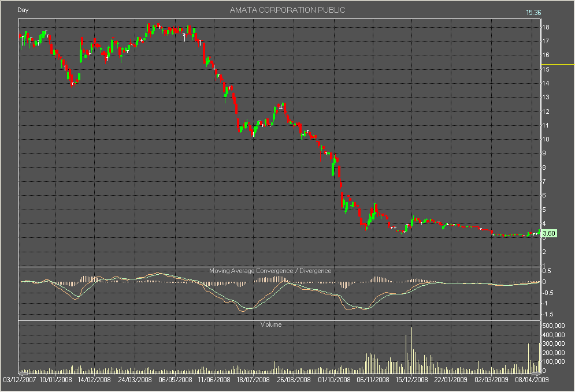Click the 10 price axis label
575x392 pixels.
pos(546,139)
